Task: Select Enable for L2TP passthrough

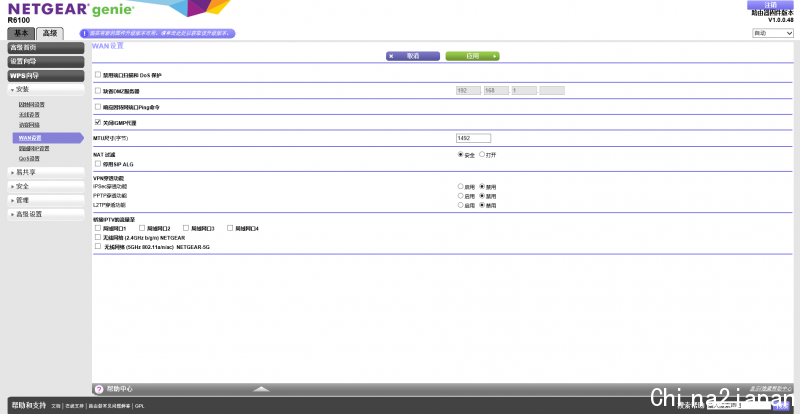Action: point(461,205)
